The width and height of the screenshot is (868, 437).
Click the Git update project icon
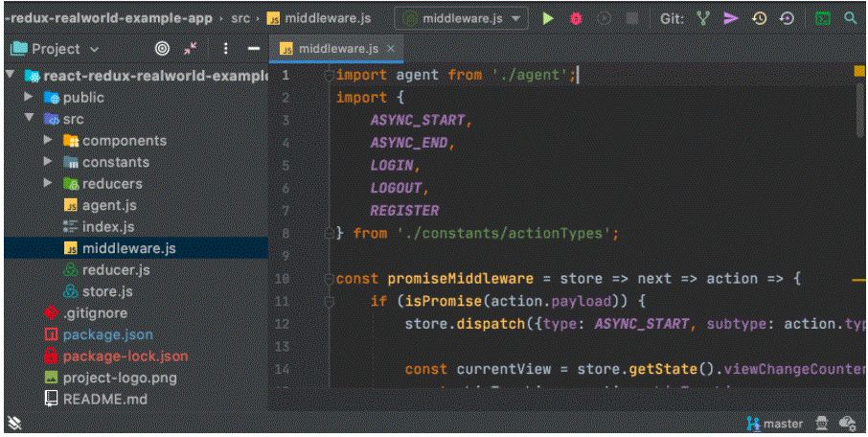[x=703, y=18]
